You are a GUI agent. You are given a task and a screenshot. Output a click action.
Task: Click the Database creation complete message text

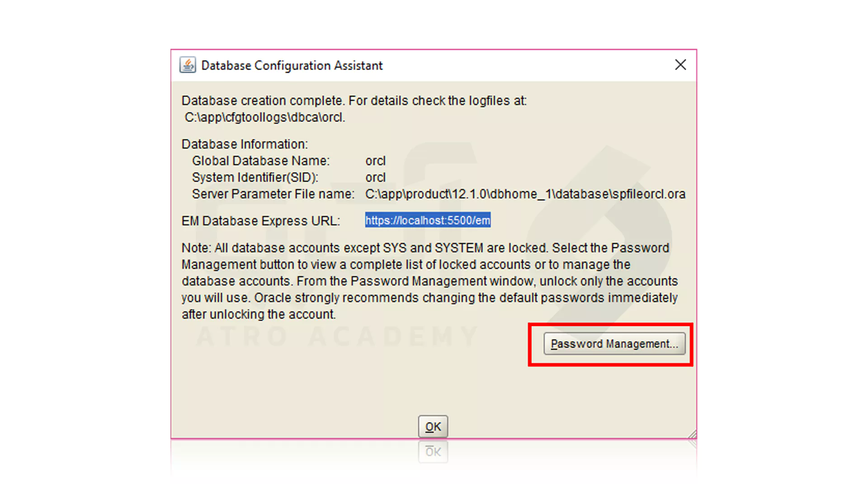pos(354,100)
